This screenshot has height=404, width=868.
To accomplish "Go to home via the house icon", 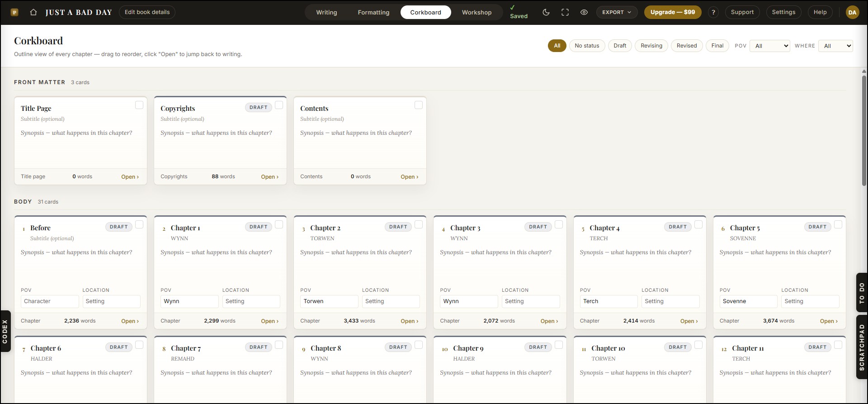I will (x=33, y=12).
